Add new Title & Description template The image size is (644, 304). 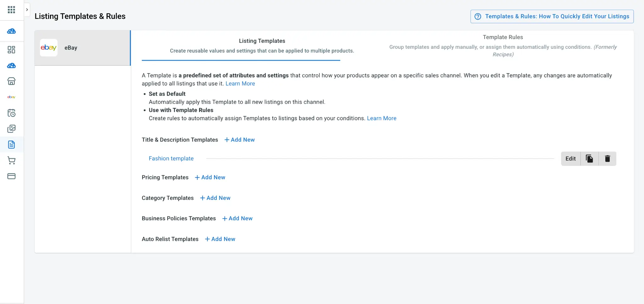tap(240, 140)
